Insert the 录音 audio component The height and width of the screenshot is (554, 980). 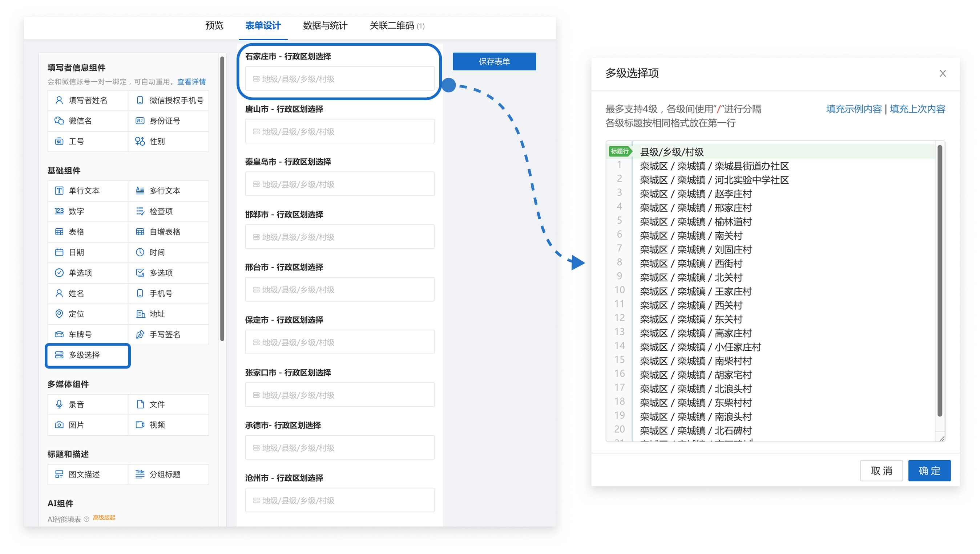tap(76, 404)
